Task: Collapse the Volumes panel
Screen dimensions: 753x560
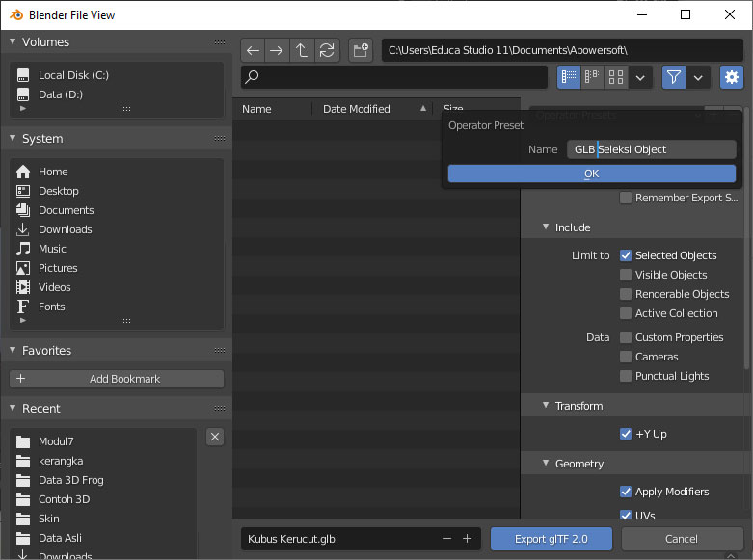Action: click(x=13, y=41)
